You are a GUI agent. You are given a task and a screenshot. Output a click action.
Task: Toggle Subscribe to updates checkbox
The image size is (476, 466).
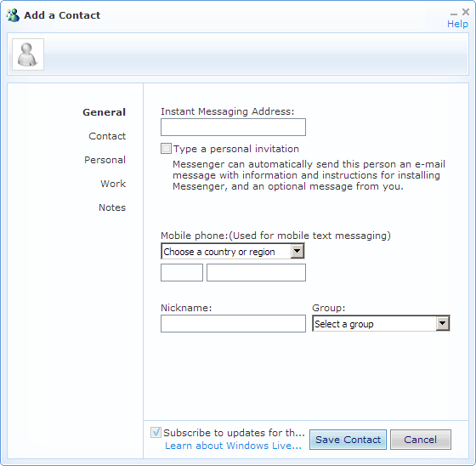click(156, 432)
